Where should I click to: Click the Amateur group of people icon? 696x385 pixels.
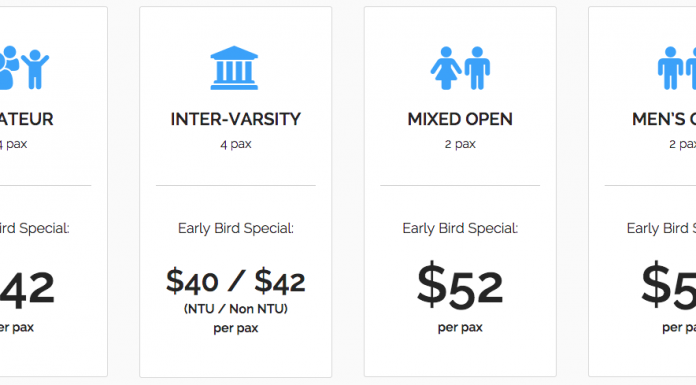click(24, 67)
